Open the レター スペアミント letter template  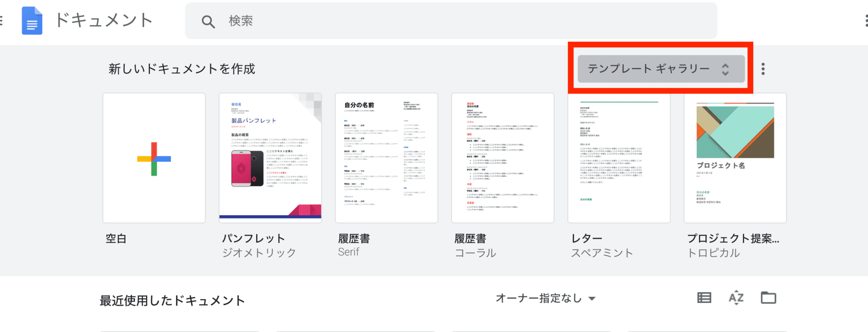point(619,158)
